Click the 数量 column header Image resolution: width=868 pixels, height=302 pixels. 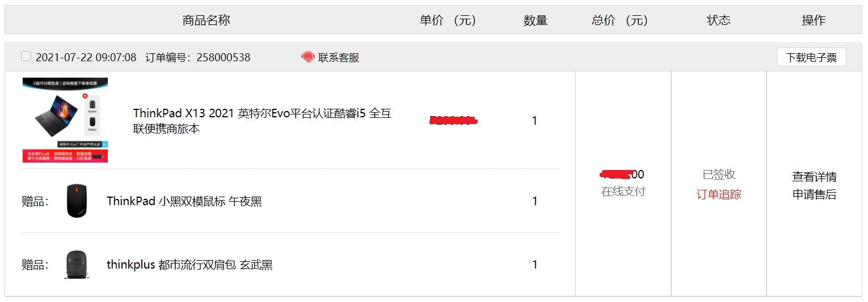pyautogui.click(x=535, y=20)
